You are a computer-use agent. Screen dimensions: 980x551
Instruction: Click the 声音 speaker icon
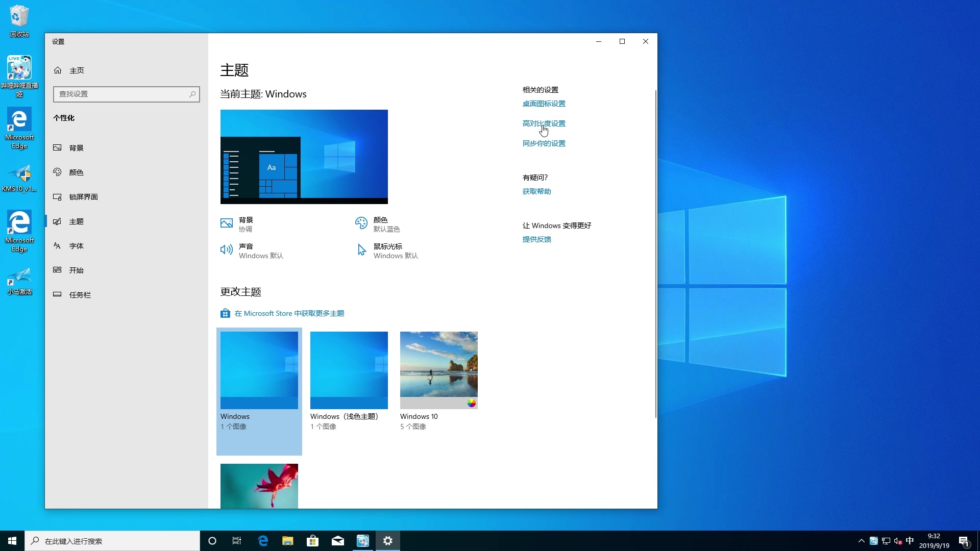tap(226, 249)
